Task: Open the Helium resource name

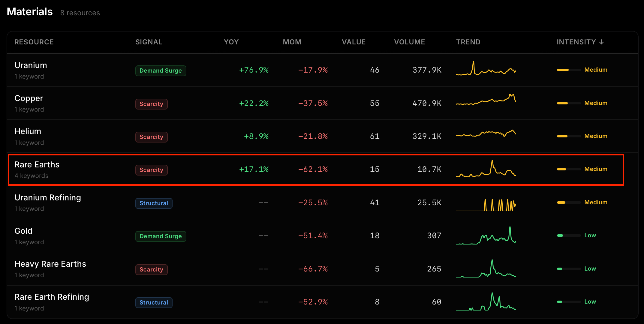Action: (x=28, y=131)
